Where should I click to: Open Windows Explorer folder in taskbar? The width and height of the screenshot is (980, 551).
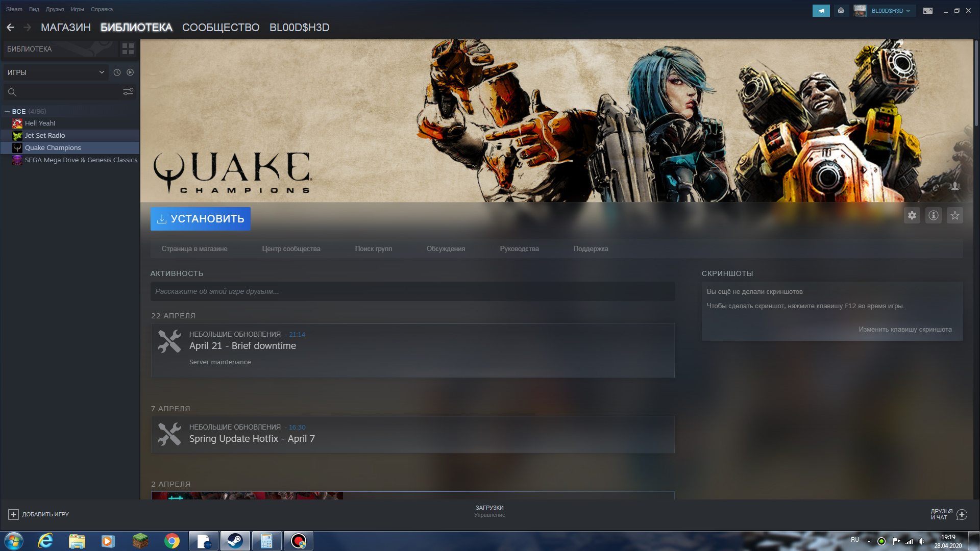coord(77,541)
